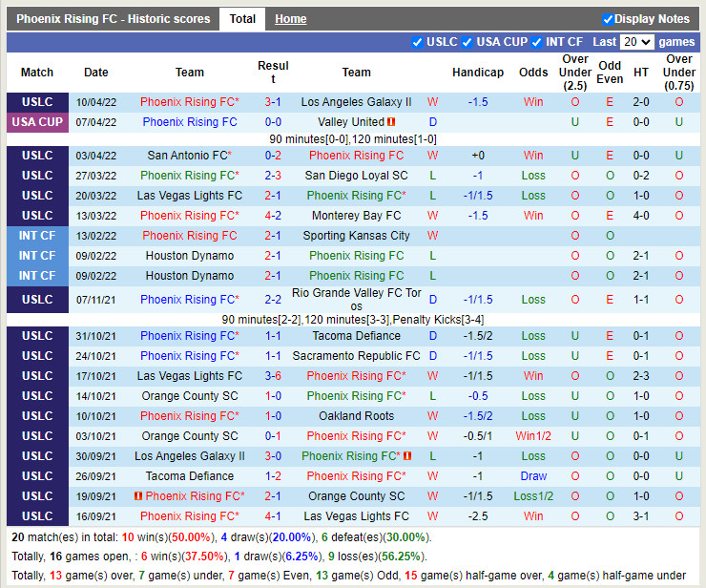Open the Monterey Bay FC team page
The height and width of the screenshot is (588, 706).
356,216
